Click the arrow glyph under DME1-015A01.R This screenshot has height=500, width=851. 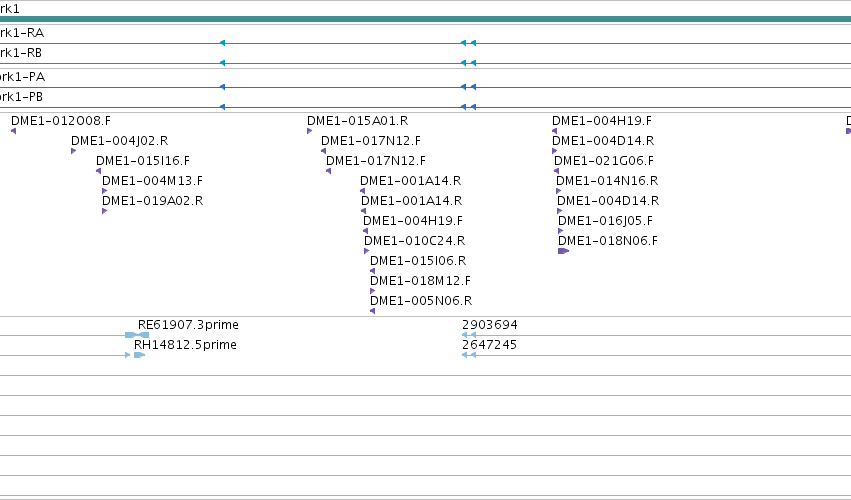click(309, 131)
